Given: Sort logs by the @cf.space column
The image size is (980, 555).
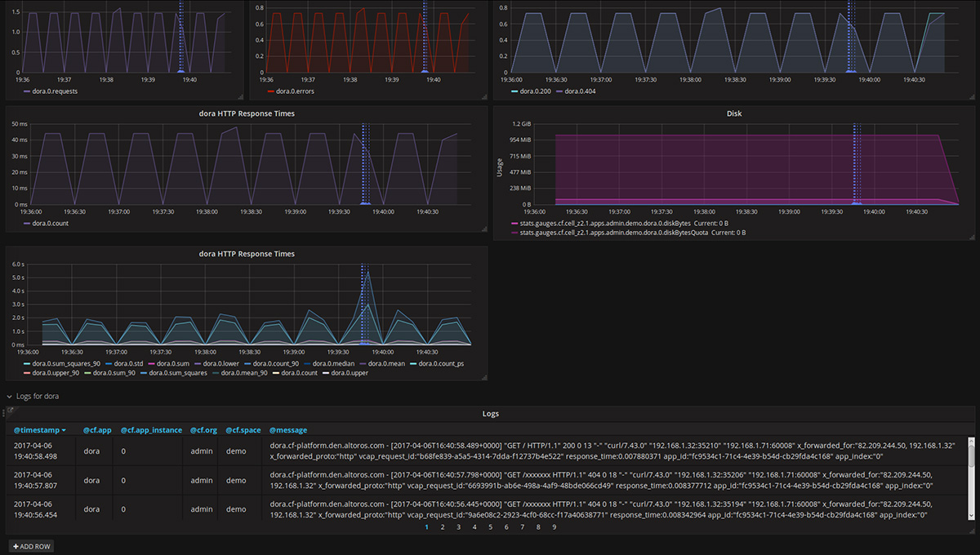Looking at the screenshot, I should (x=243, y=430).
